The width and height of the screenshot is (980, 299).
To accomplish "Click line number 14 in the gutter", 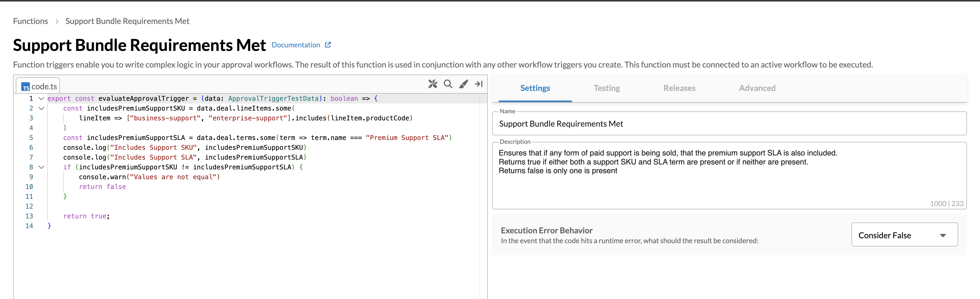I will 29,226.
